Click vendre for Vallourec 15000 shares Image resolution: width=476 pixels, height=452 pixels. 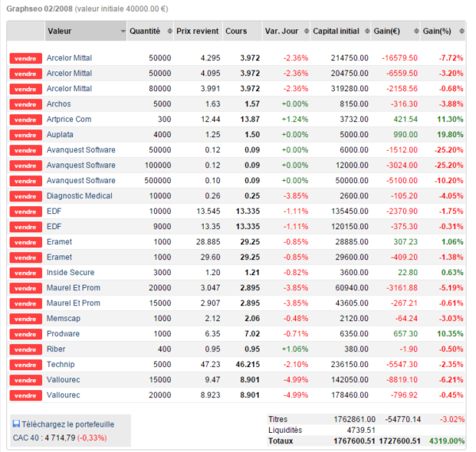tap(26, 380)
